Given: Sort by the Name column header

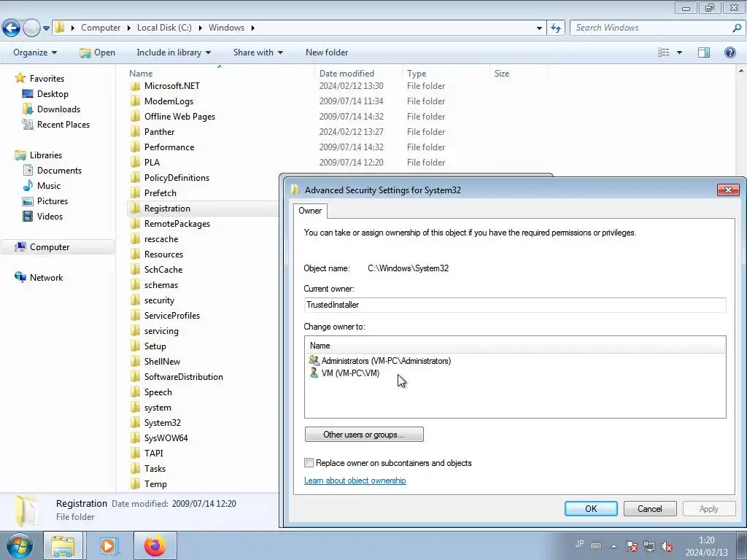Looking at the screenshot, I should click(141, 74).
